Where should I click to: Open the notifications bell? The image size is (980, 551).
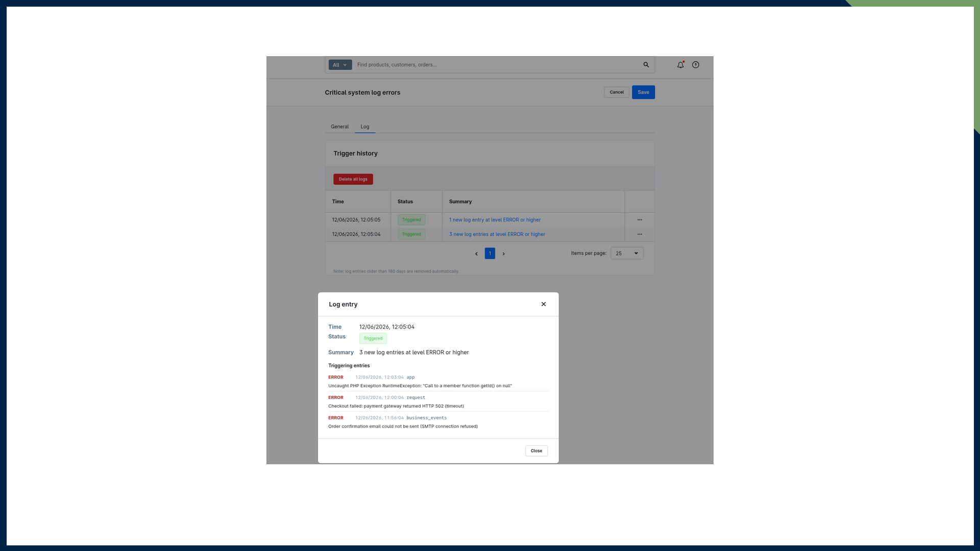click(680, 65)
